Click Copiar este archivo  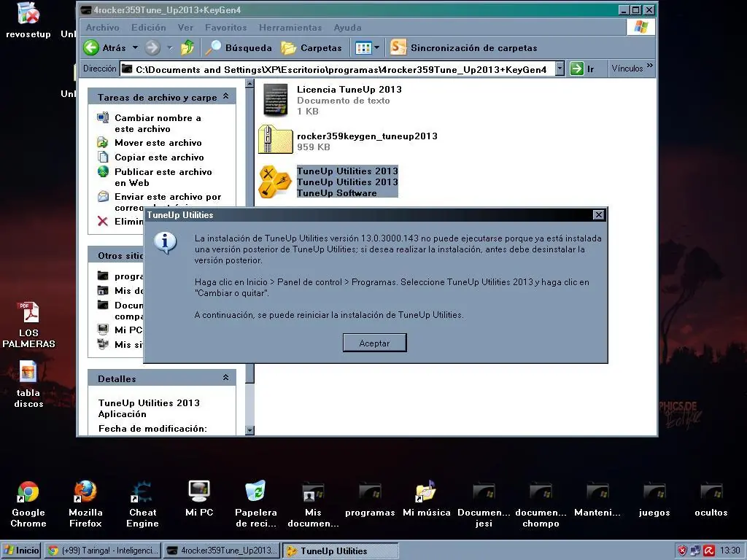[x=150, y=157]
